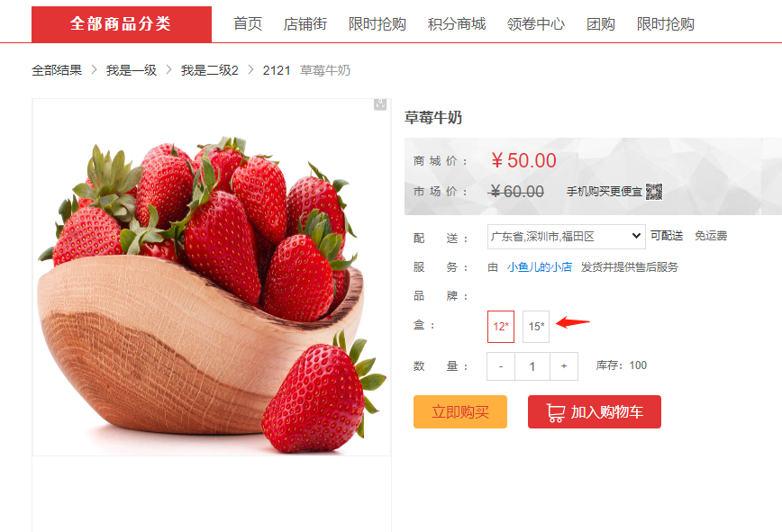782x532 pixels.
Task: Click the arrow after 我是二级2 breadcrumb
Action: pyautogui.click(x=250, y=69)
